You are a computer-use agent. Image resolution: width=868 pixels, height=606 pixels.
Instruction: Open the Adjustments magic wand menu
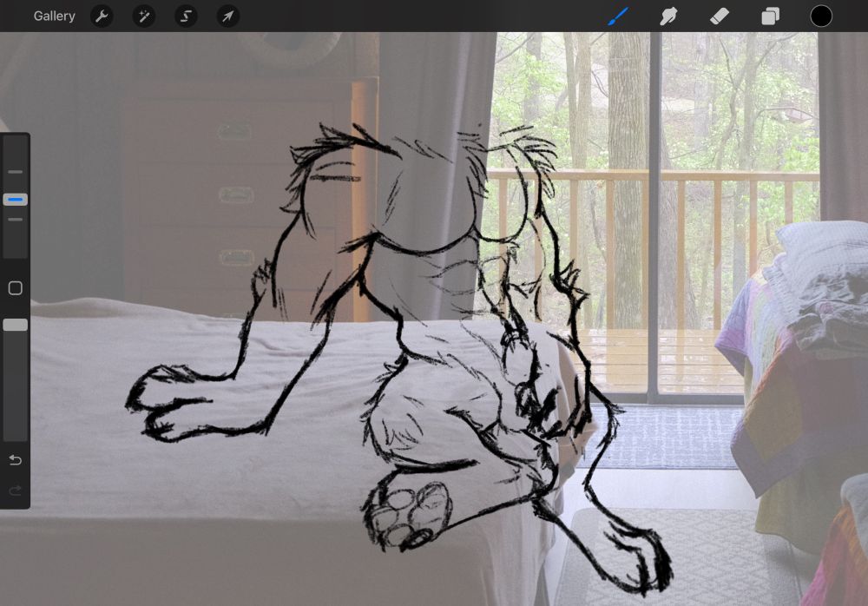(x=144, y=16)
